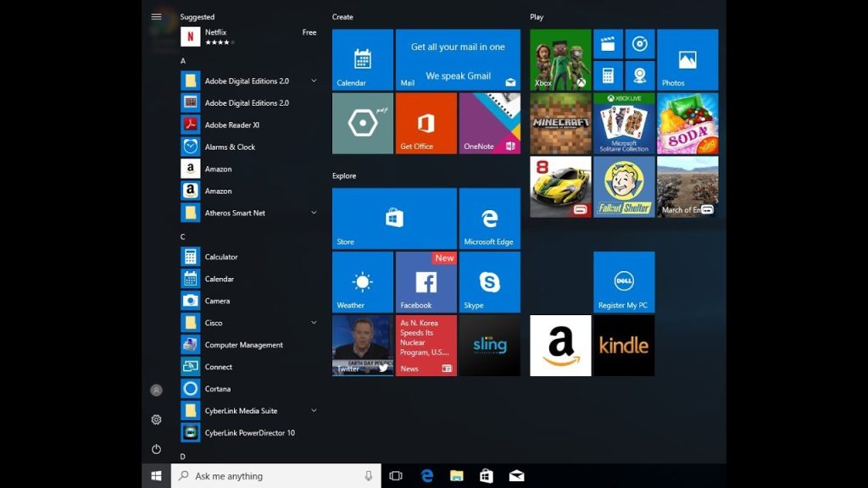Open the Skype tile
868x488 pixels.
pyautogui.click(x=489, y=282)
